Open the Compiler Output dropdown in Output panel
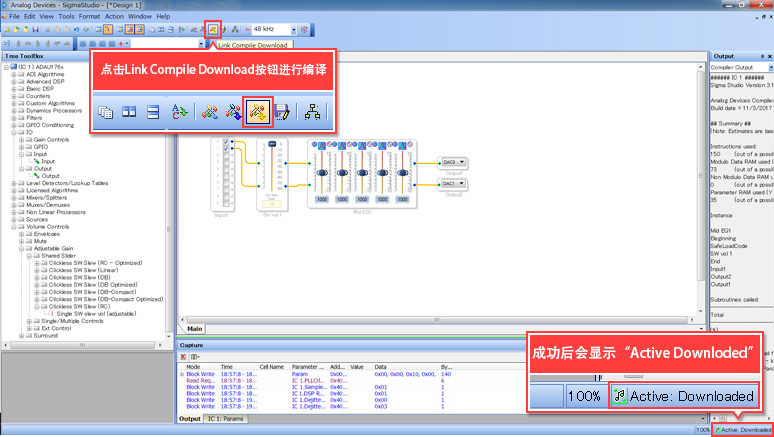 pyautogui.click(x=771, y=67)
